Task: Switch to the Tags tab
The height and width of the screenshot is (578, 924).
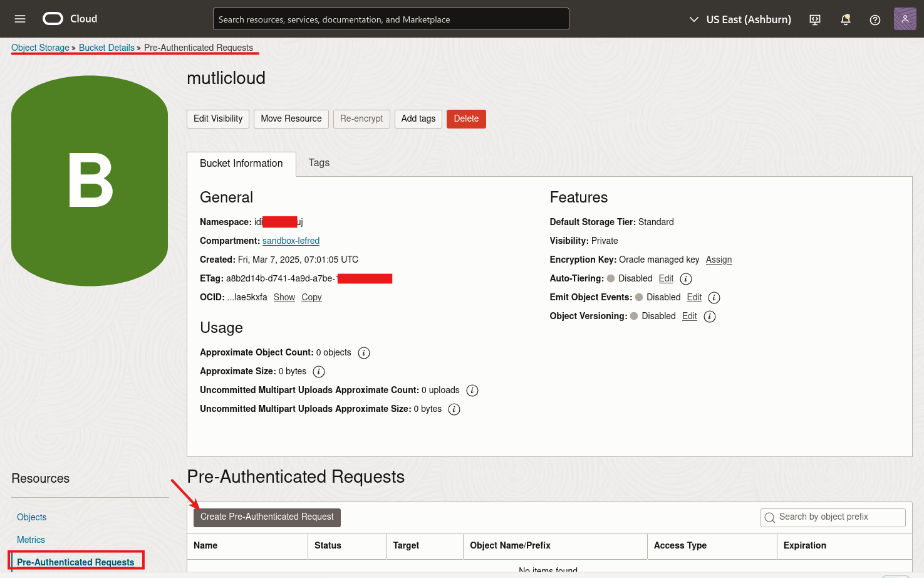Action: tap(319, 163)
